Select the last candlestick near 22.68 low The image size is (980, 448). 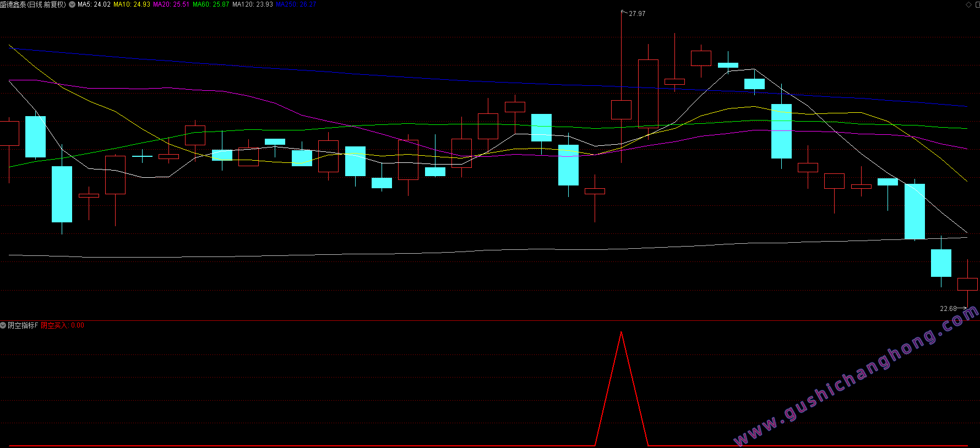point(967,285)
